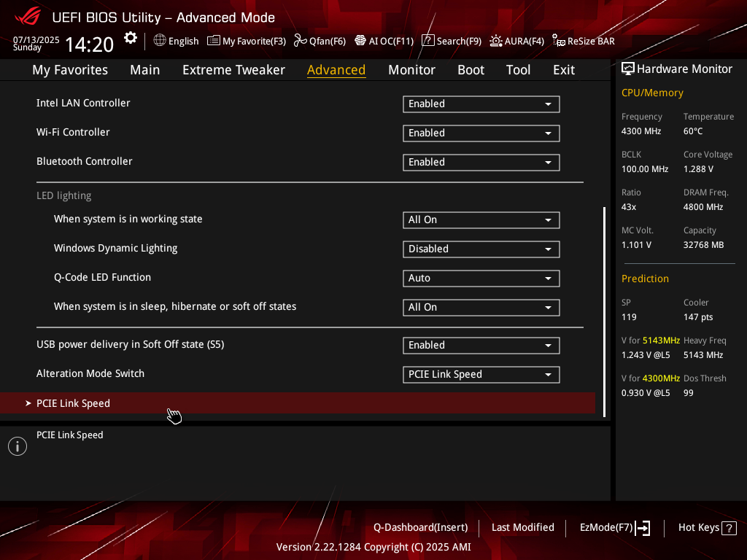747x560 pixels.
Task: Click the AI OC brain icon
Action: [x=360, y=41]
